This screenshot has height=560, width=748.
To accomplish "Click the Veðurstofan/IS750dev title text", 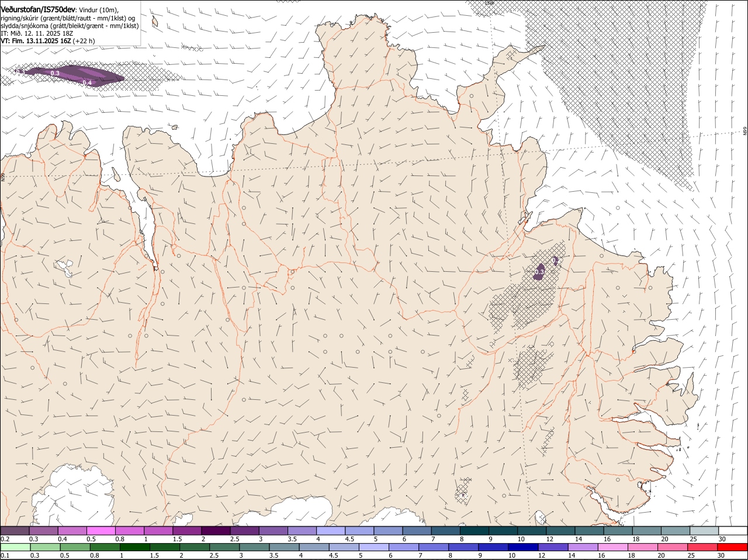I will pos(38,10).
